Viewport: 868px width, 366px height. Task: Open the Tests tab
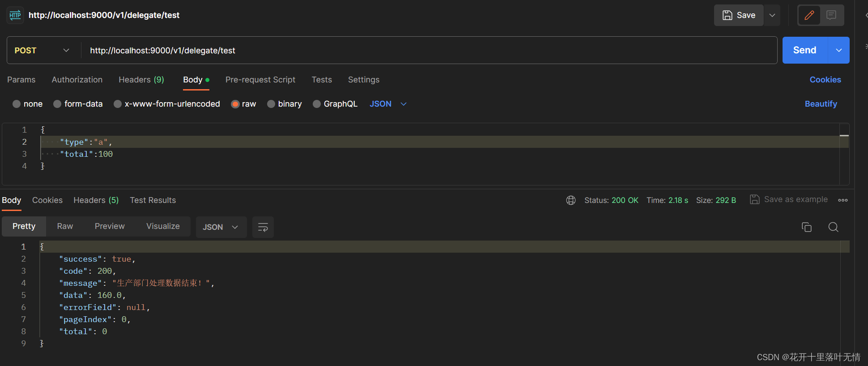click(x=322, y=80)
